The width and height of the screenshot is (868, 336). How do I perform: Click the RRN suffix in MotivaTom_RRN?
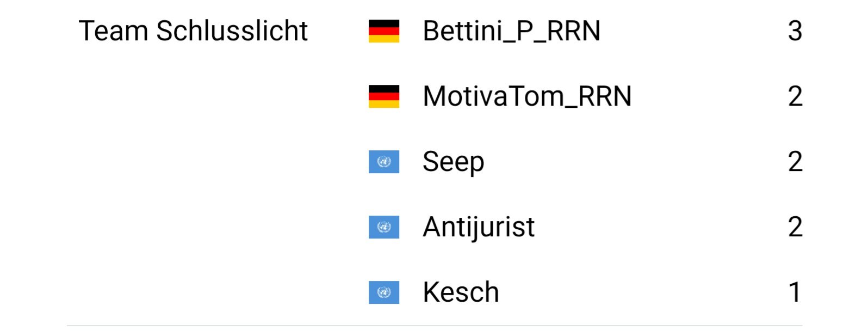[x=604, y=96]
